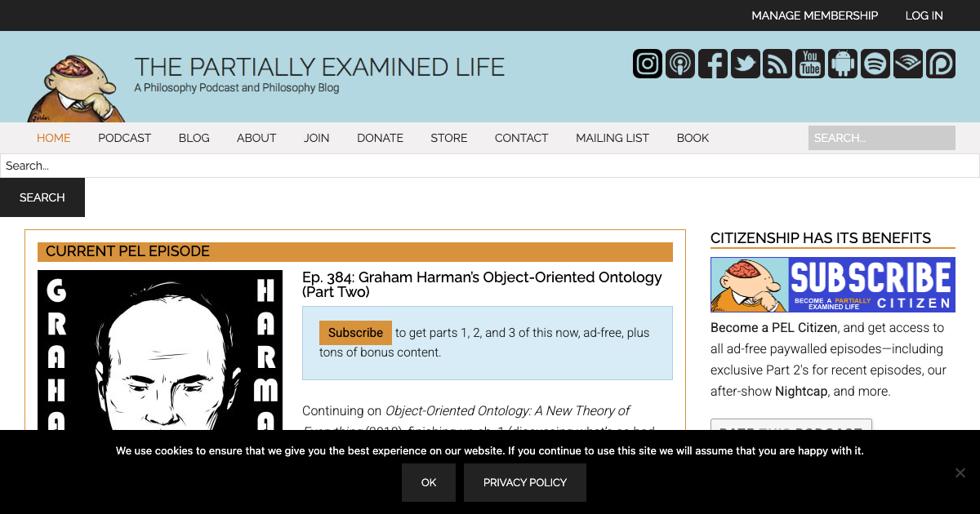Open the Audible link icon

pos(907,64)
